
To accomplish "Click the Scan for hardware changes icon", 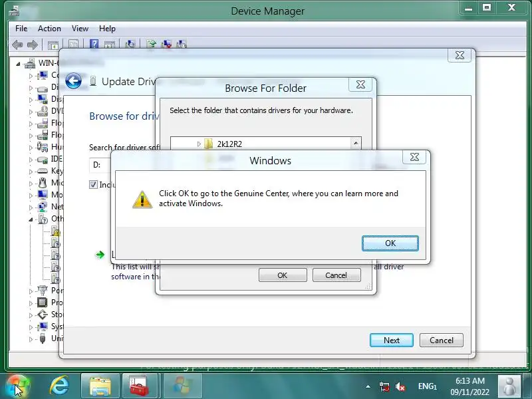I will pyautogui.click(x=130, y=44).
